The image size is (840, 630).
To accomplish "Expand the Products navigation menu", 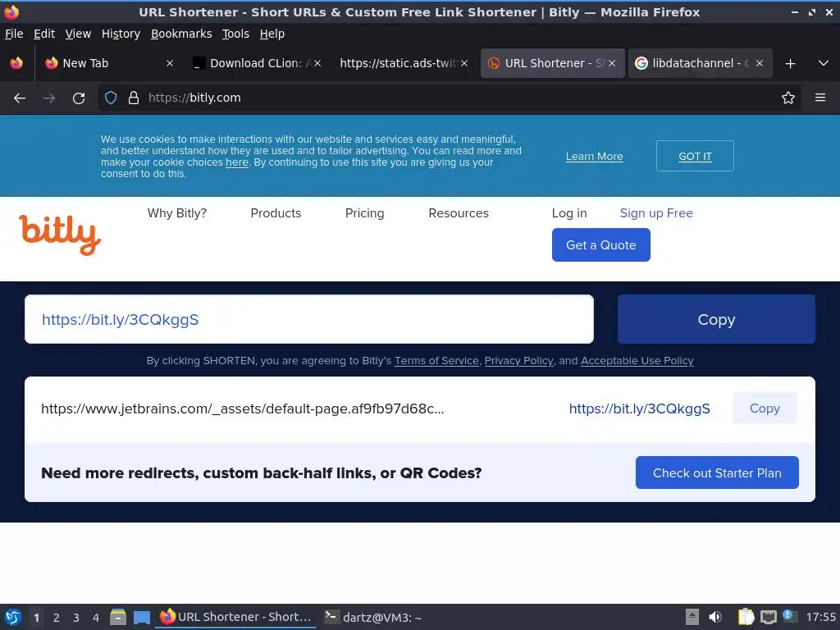I will tap(276, 213).
